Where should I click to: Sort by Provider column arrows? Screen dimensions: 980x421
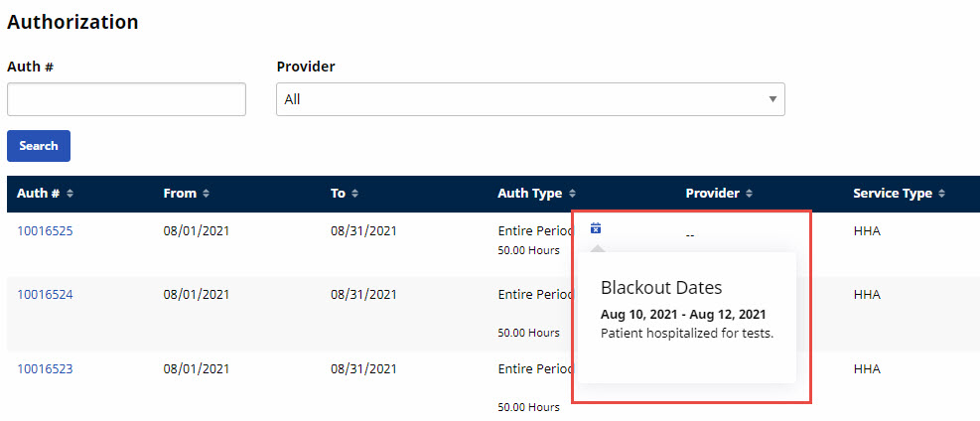(x=749, y=194)
